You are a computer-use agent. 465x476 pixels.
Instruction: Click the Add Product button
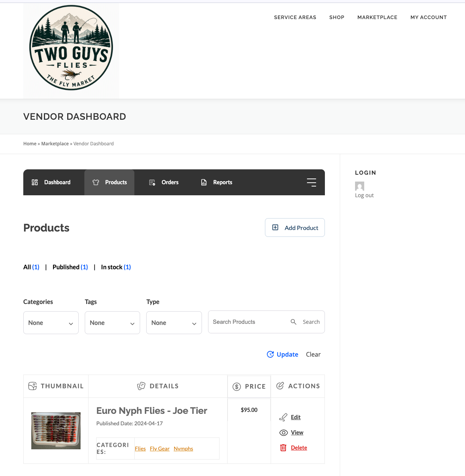pos(295,228)
